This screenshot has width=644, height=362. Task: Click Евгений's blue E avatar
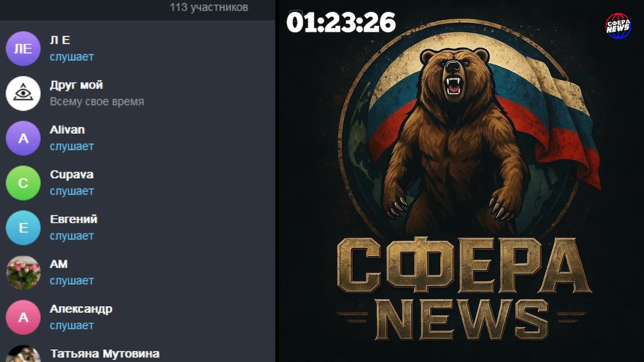pos(23,228)
